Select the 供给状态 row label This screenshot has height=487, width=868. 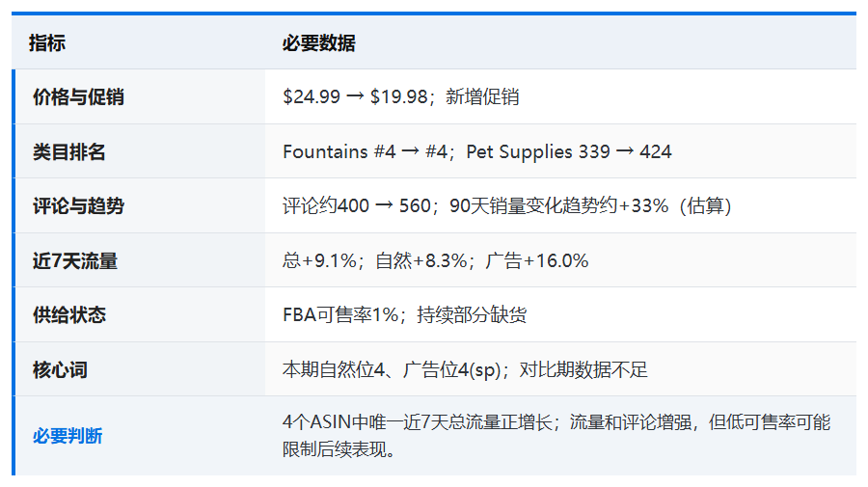68,315
